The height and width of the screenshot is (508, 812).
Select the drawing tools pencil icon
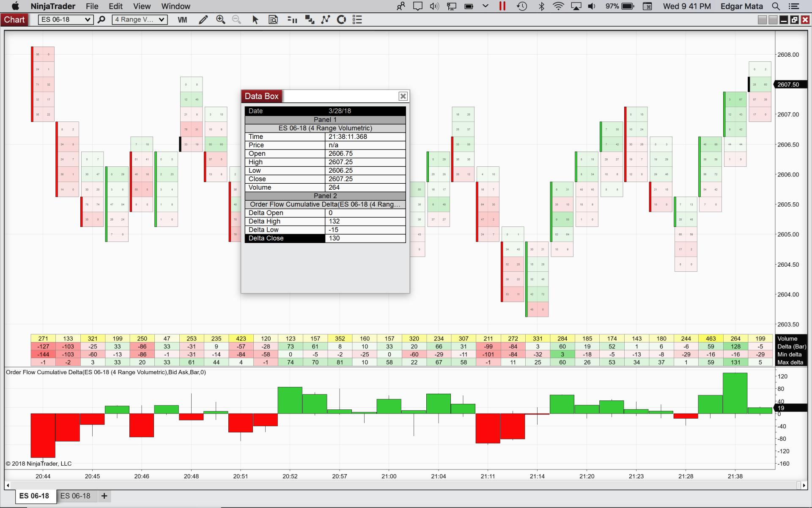click(x=203, y=19)
